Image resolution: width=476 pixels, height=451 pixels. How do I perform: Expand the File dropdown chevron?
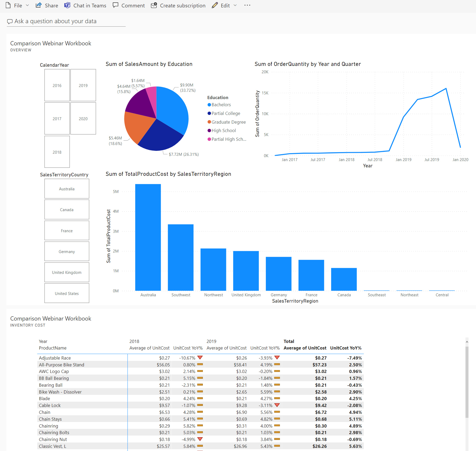pos(27,5)
